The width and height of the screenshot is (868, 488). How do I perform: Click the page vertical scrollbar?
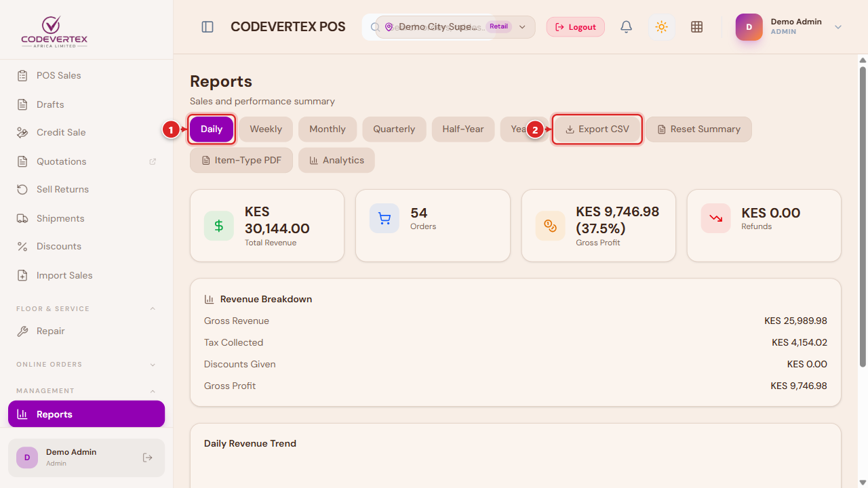click(863, 217)
